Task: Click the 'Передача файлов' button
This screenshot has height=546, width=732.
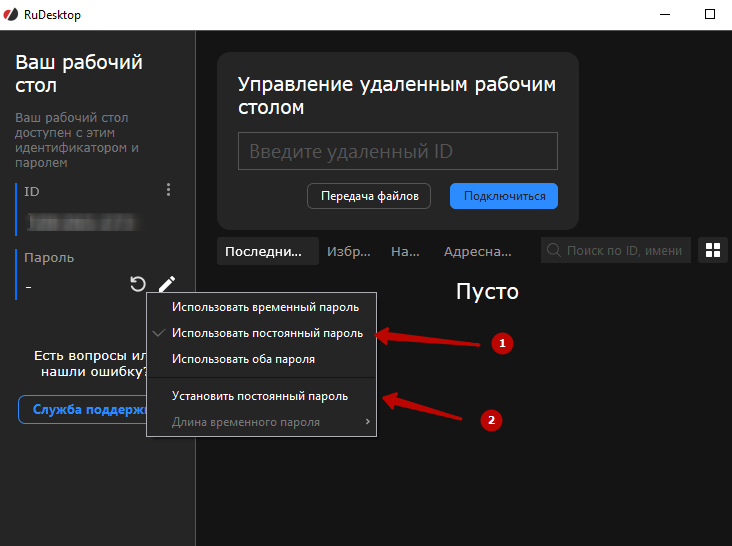Action: 369,196
